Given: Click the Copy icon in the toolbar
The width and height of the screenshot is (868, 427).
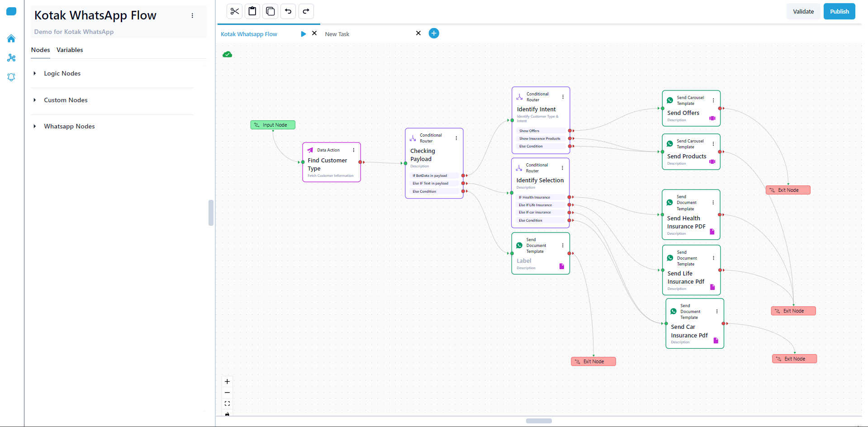Looking at the screenshot, I should pos(270,11).
